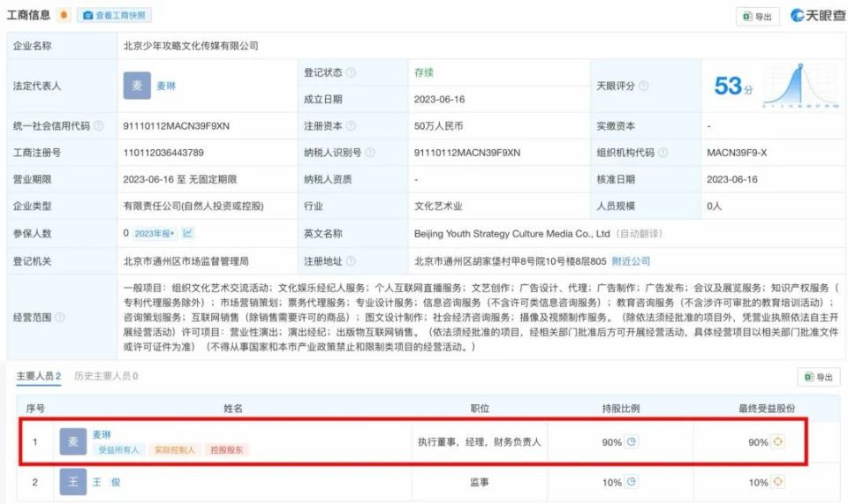The image size is (848, 504).
Task: Click the 50万人民币 registered capital value
Action: click(x=439, y=126)
